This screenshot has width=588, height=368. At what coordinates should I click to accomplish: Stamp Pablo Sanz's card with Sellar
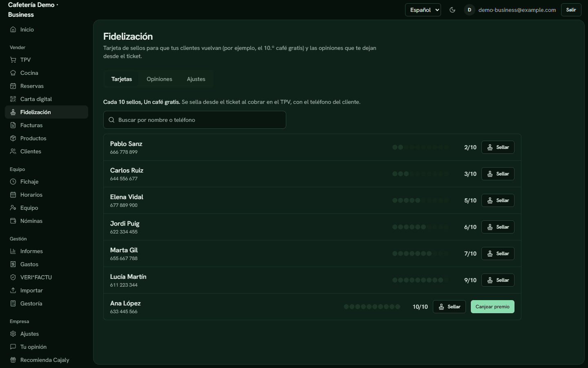[x=498, y=147]
